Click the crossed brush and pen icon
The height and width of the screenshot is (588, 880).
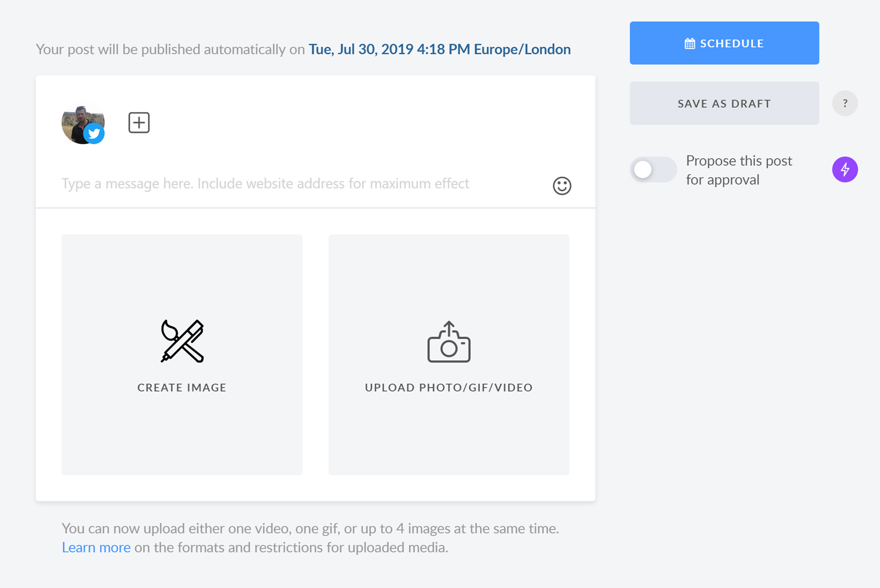(x=182, y=341)
